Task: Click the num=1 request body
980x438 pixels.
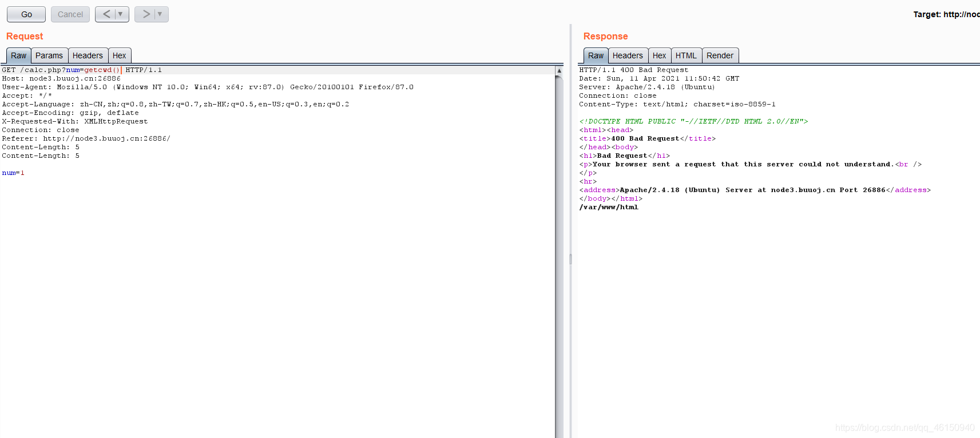Action: click(x=13, y=173)
